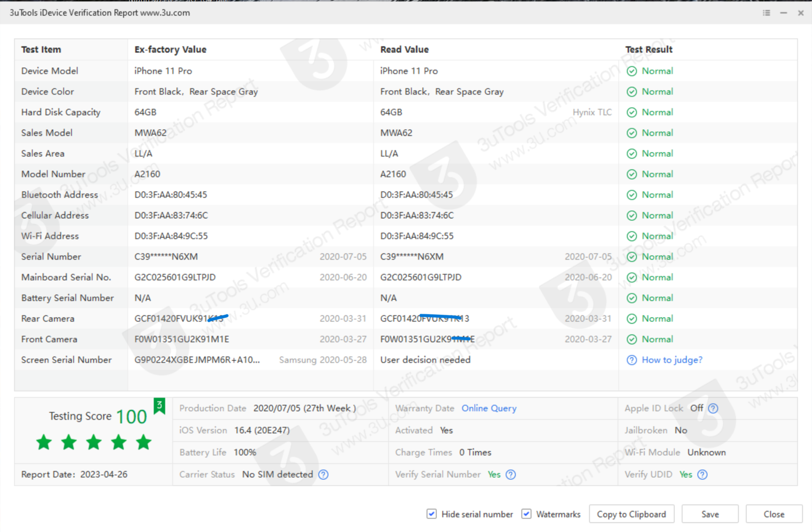Click the Close button at bottom right
The width and height of the screenshot is (812, 532).
tap(774, 514)
